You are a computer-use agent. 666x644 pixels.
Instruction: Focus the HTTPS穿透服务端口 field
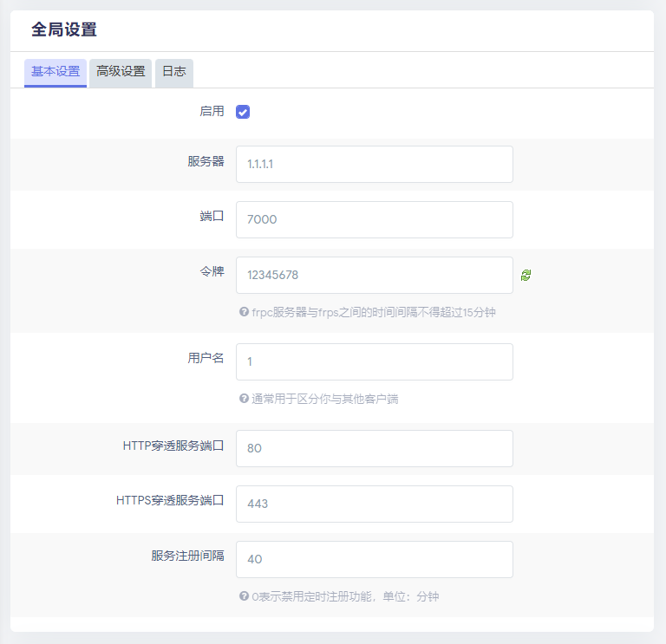point(374,504)
